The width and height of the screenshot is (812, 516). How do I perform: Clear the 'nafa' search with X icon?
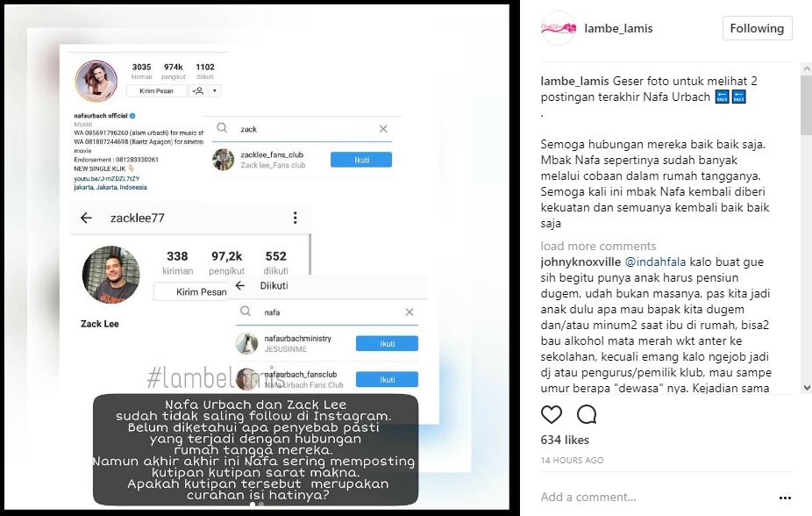(x=410, y=312)
